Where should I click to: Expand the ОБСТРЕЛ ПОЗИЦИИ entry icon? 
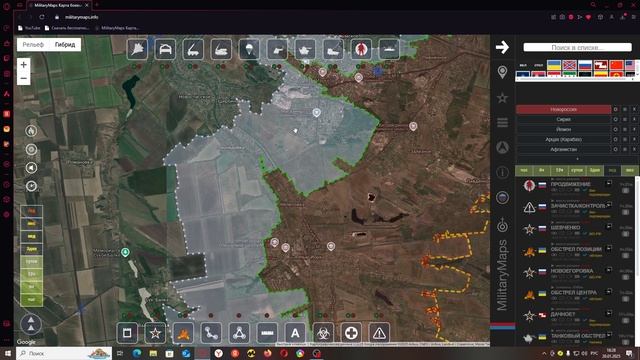tap(609, 248)
